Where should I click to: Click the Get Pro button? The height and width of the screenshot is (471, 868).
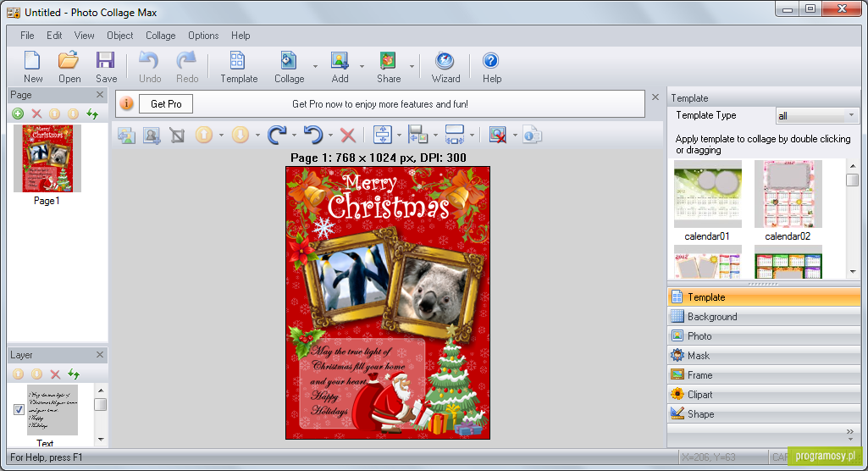[x=165, y=104]
